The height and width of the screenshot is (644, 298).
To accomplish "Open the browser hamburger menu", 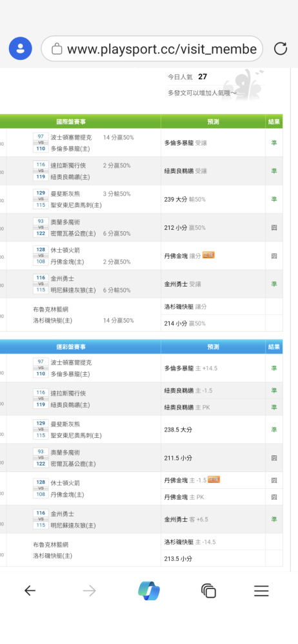I will tap(261, 591).
